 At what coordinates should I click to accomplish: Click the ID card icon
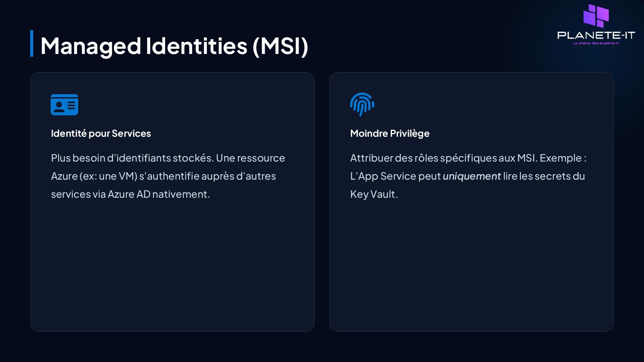pos(64,105)
